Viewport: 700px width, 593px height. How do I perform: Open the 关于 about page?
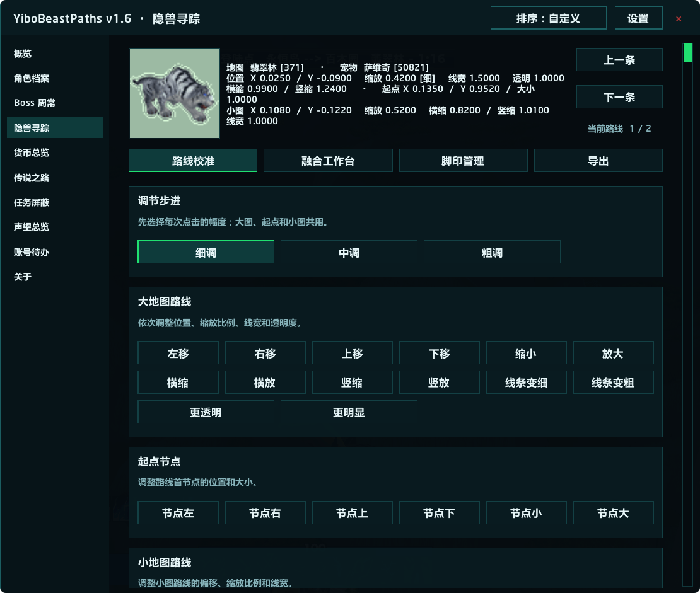pos(55,277)
